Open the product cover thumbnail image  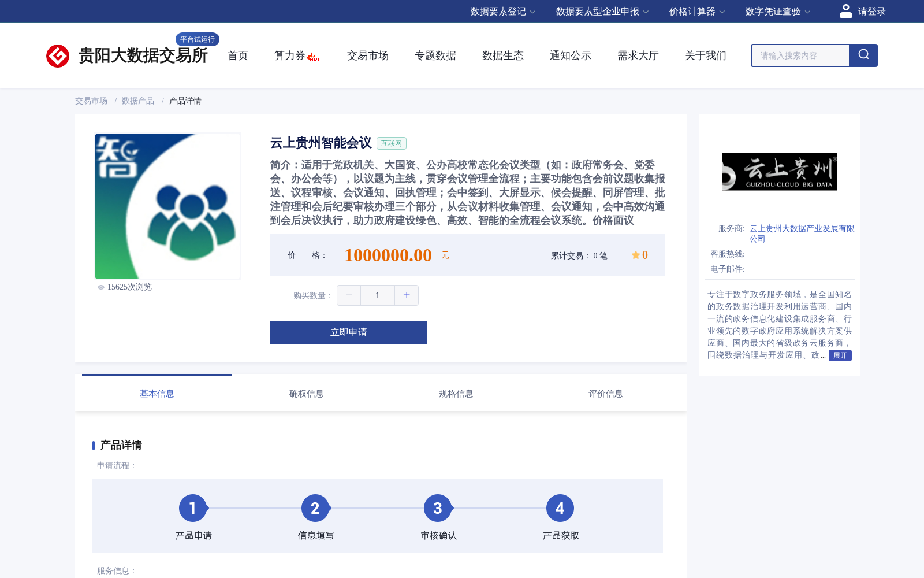pyautogui.click(x=167, y=206)
